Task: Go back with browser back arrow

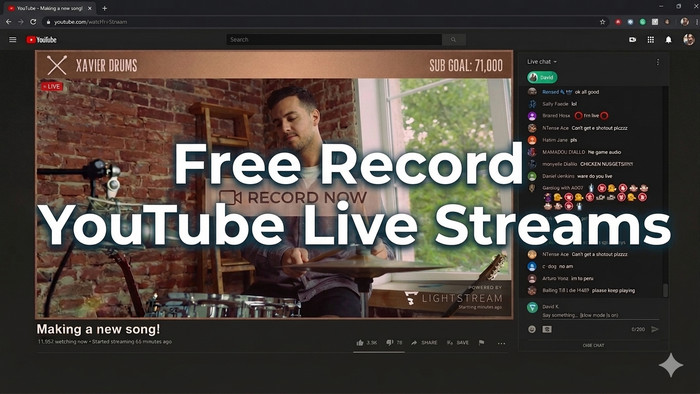Action: coord(8,21)
